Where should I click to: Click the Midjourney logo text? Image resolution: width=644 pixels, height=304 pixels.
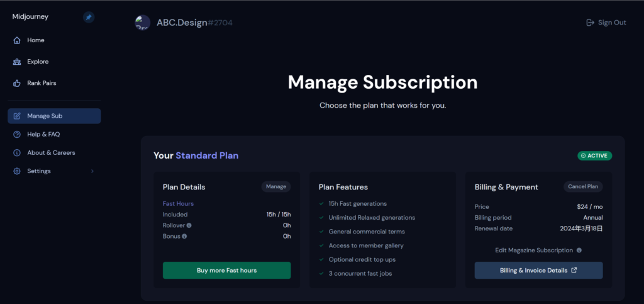point(30,17)
